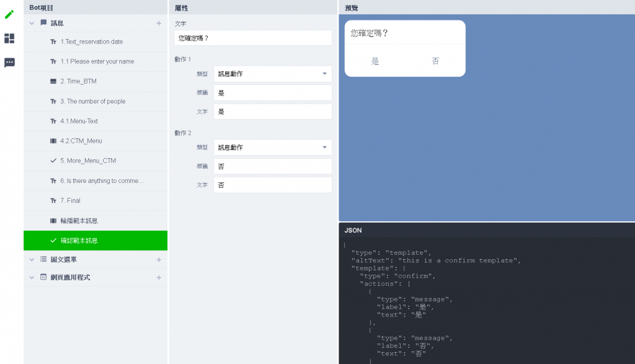635x364 pixels.
Task: Edit 動作 1 文字 field
Action: point(273,112)
